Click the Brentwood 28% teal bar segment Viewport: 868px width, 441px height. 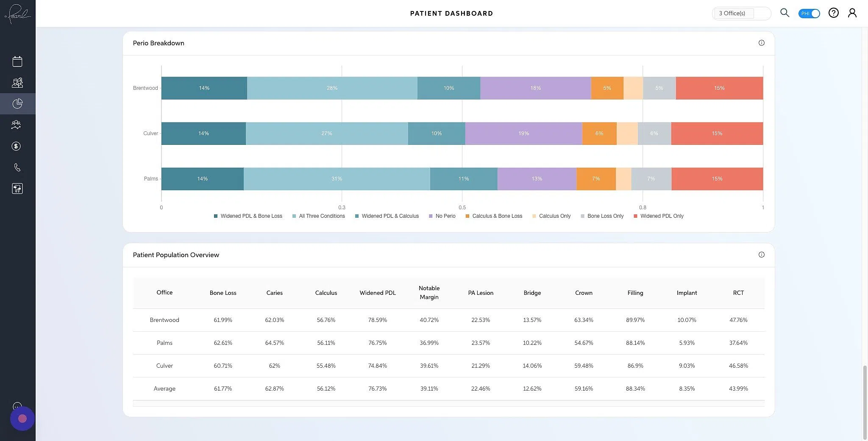pos(332,88)
